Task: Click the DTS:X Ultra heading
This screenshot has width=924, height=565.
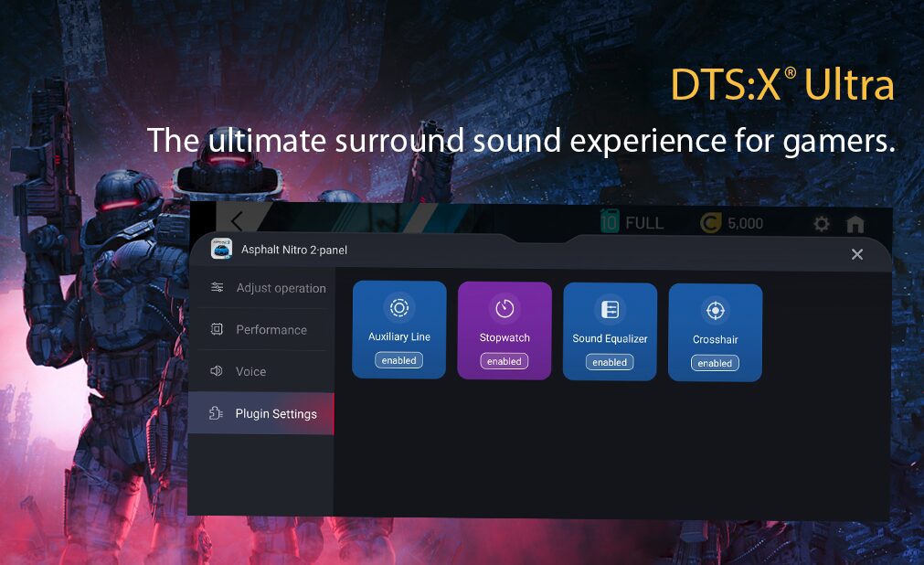Action: click(782, 84)
